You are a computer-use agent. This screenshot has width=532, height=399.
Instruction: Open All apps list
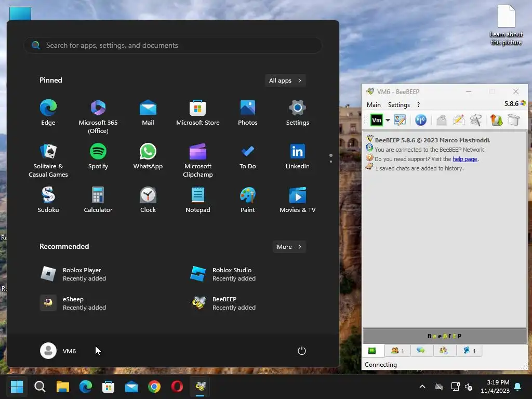(285, 81)
